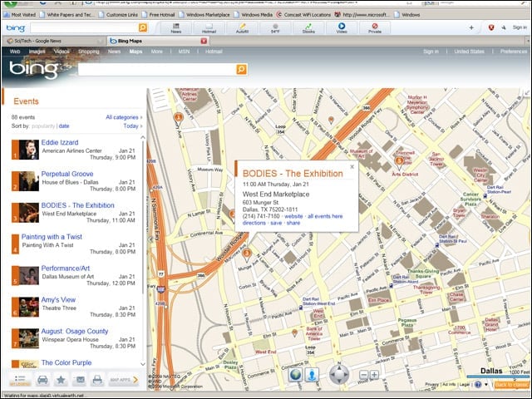
Task: Open the News toolbar button
Action: click(175, 28)
